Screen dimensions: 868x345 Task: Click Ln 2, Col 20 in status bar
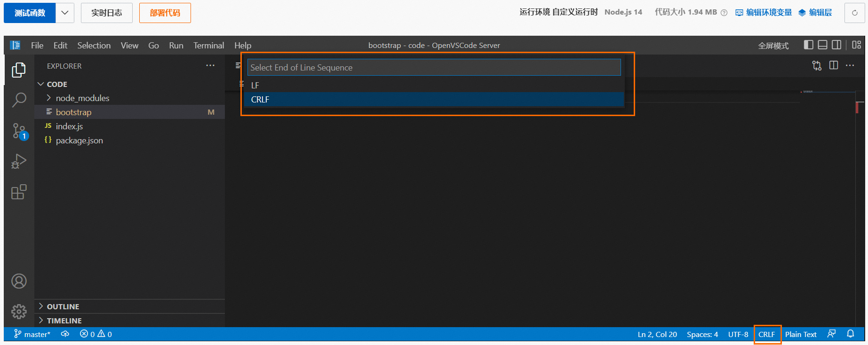pos(657,334)
